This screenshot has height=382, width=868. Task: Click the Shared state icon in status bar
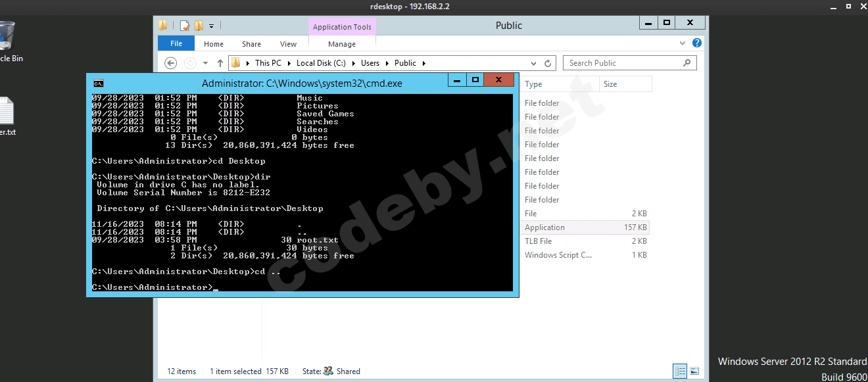[328, 371]
